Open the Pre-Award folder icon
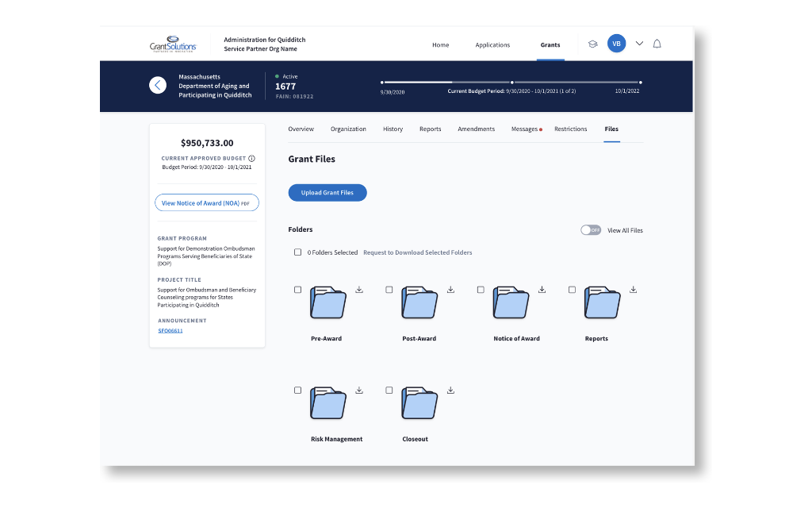The height and width of the screenshot is (508, 812). (328, 302)
